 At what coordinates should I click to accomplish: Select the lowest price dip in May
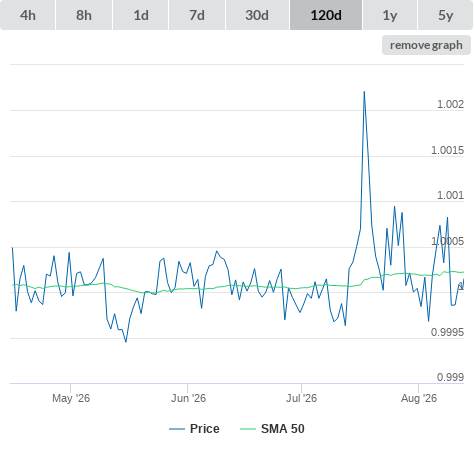coord(126,342)
